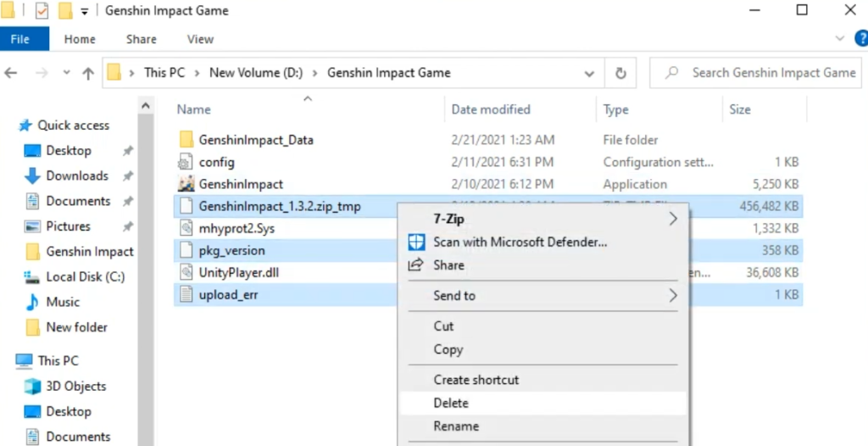This screenshot has width=868, height=446.
Task: Click Genshin Impact Game in the address path
Action: tap(388, 73)
